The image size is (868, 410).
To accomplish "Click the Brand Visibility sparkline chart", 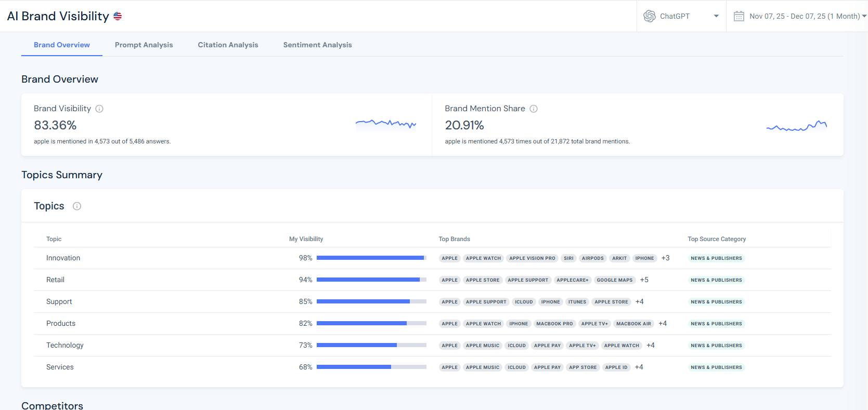I will point(386,124).
